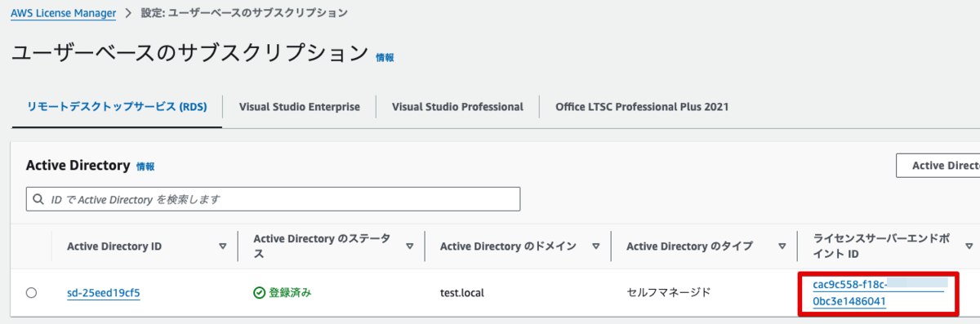
Task: Open the リモートデスクトップサービス (RDS) tab
Action: click(x=117, y=107)
